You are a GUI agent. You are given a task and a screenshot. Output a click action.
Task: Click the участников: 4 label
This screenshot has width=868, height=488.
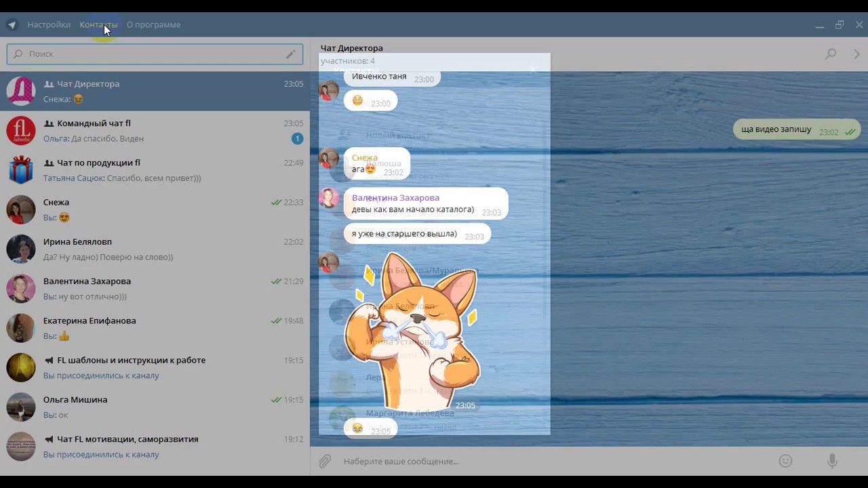(347, 61)
